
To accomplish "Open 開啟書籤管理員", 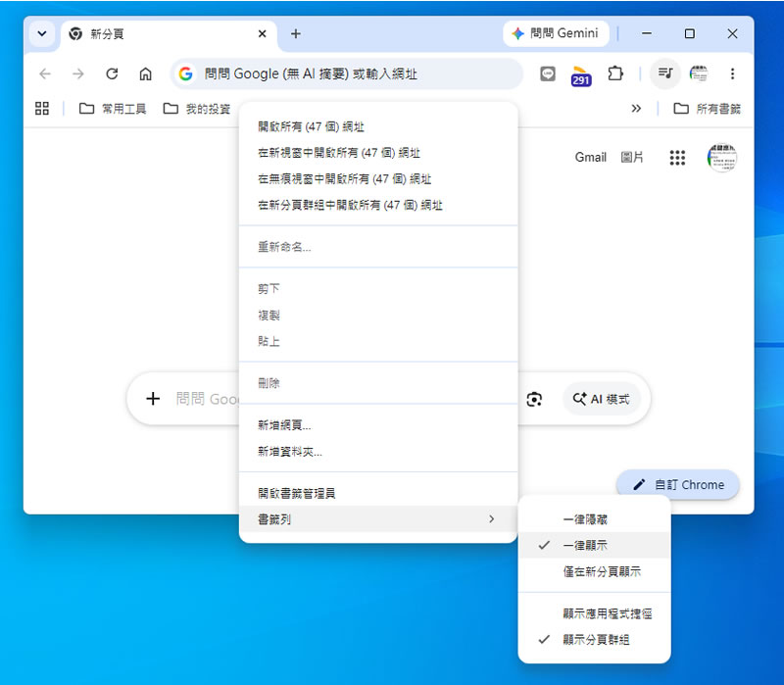I will pos(378,494).
